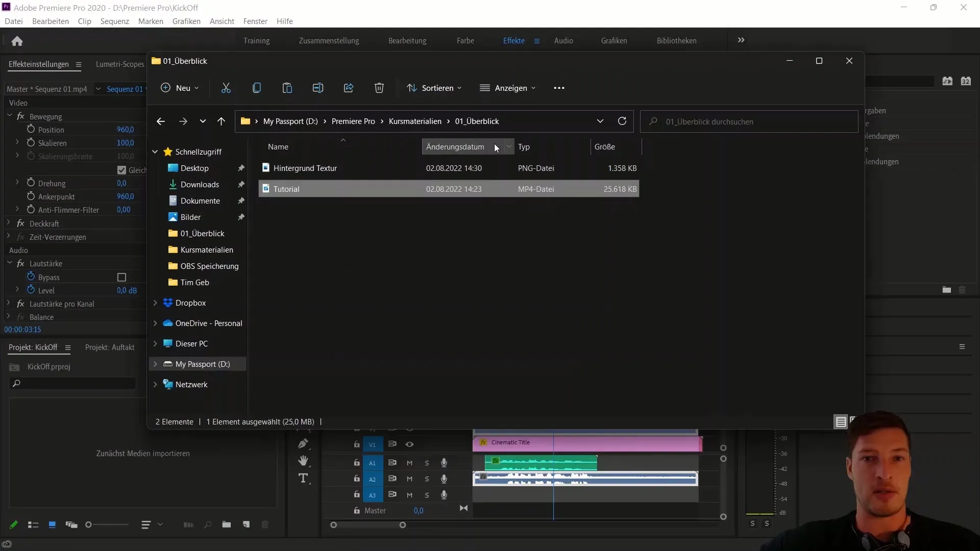Click the Cut scissors icon in Explorer toolbar

[x=226, y=88]
